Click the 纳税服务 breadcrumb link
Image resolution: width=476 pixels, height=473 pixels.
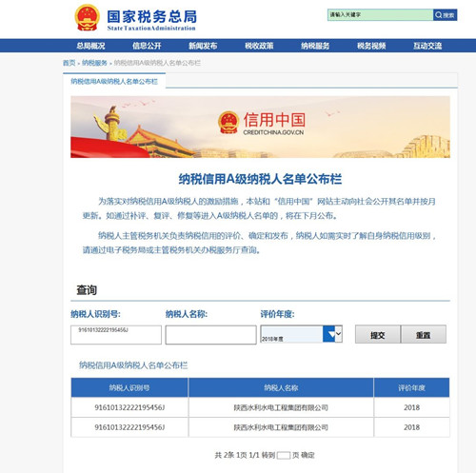click(x=94, y=63)
